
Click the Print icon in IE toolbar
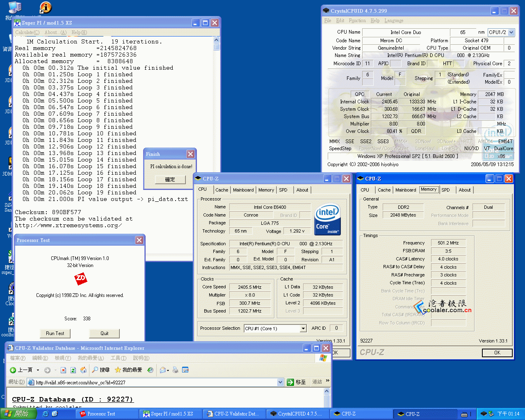pyautogui.click(x=176, y=370)
